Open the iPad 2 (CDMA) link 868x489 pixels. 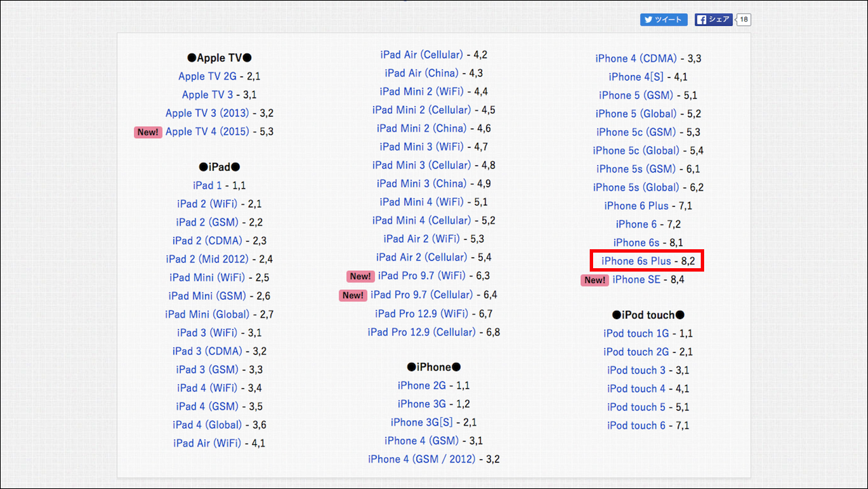[x=207, y=240]
